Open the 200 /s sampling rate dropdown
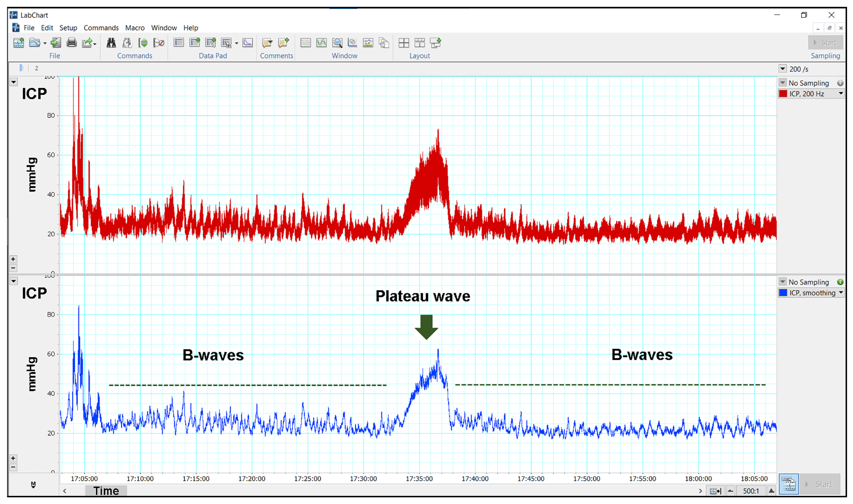 tap(782, 69)
